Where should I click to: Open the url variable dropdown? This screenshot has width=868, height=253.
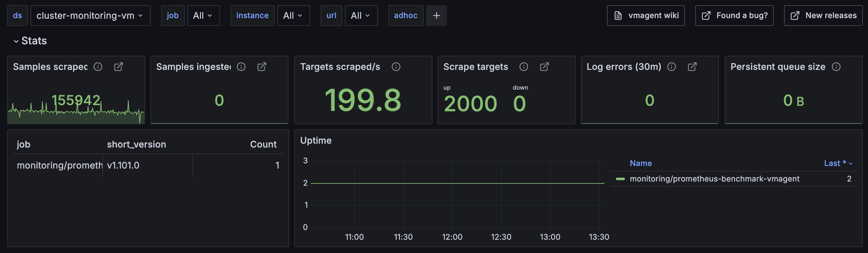[360, 16]
